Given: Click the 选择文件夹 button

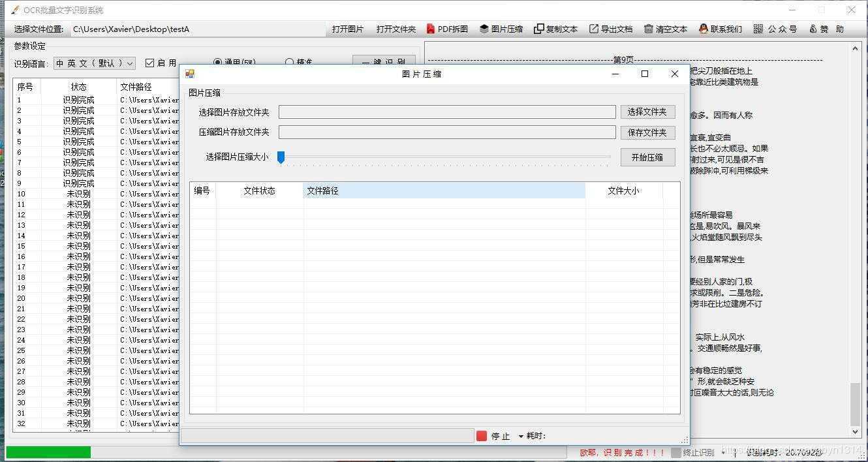Looking at the screenshot, I should coord(647,112).
